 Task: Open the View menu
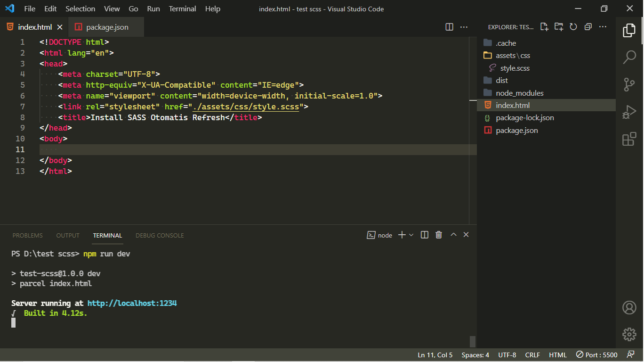pyautogui.click(x=112, y=8)
